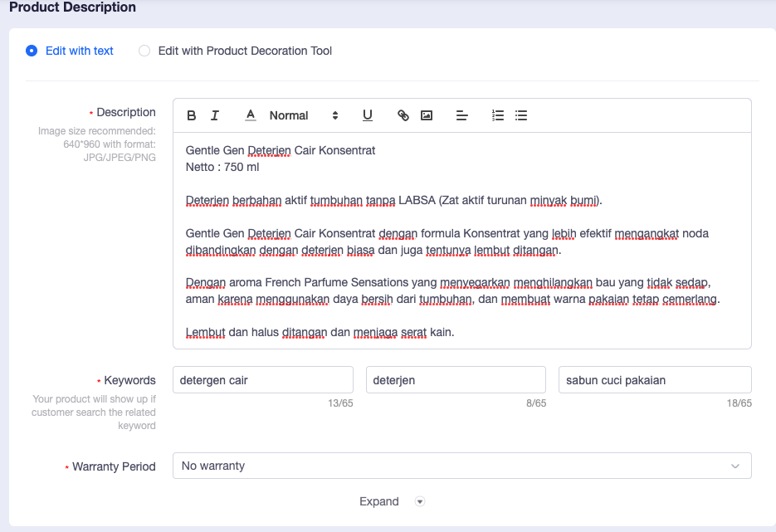Select the Edit with text option
The width and height of the screenshot is (776, 532).
[x=69, y=51]
